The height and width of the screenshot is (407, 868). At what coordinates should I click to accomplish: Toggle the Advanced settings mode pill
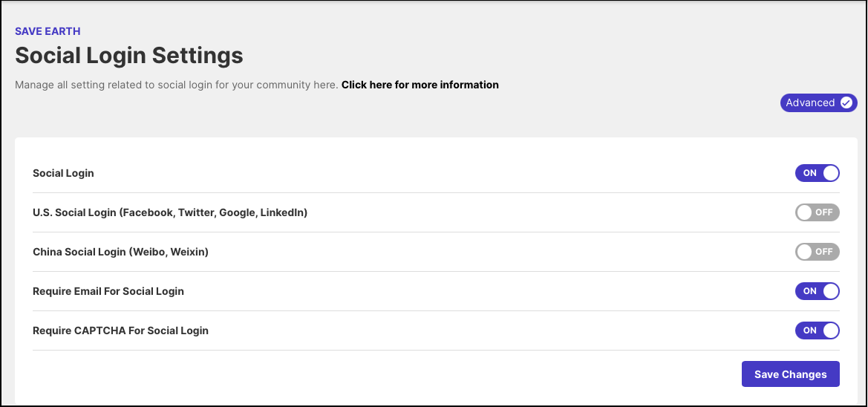pos(819,102)
